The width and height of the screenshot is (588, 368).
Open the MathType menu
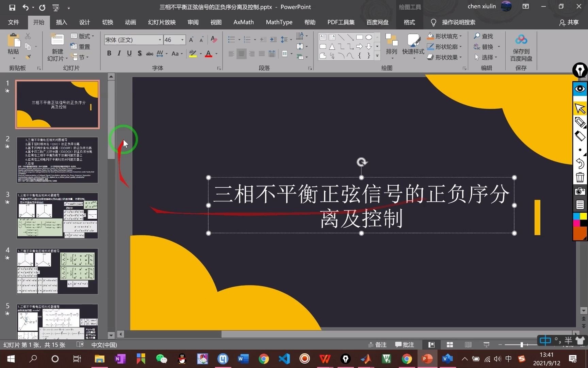279,22
